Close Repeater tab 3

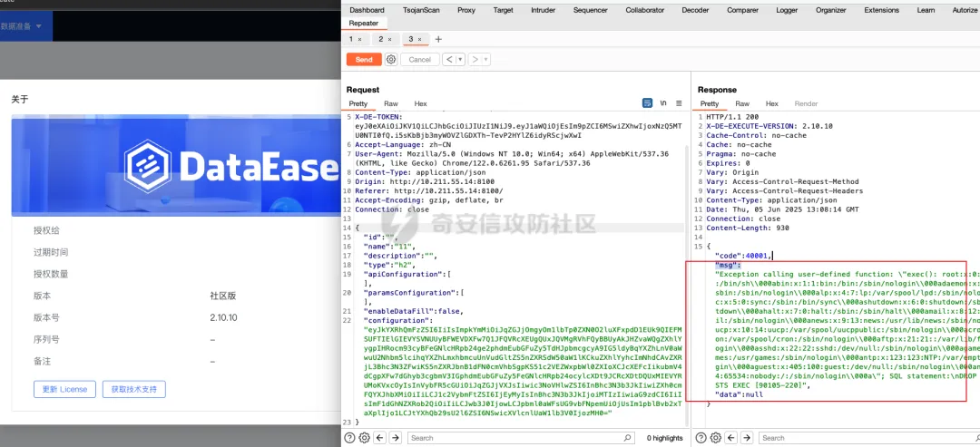pos(420,39)
